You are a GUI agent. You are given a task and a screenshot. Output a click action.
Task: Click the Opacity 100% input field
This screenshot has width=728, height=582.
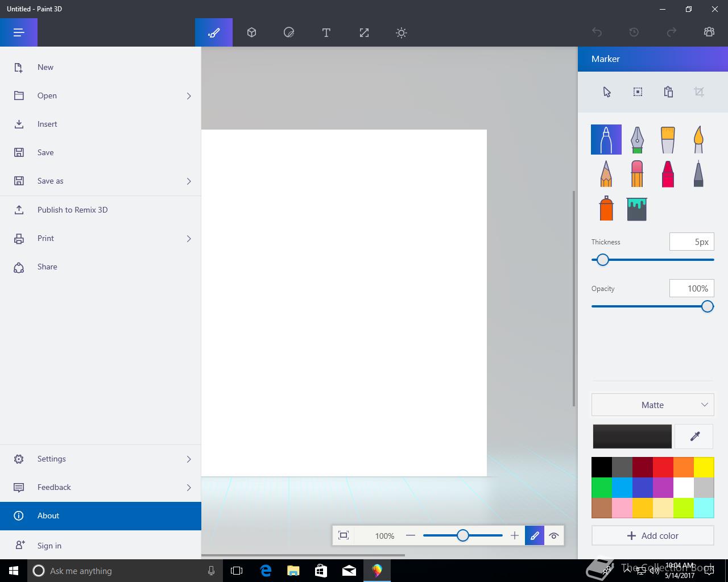(692, 288)
